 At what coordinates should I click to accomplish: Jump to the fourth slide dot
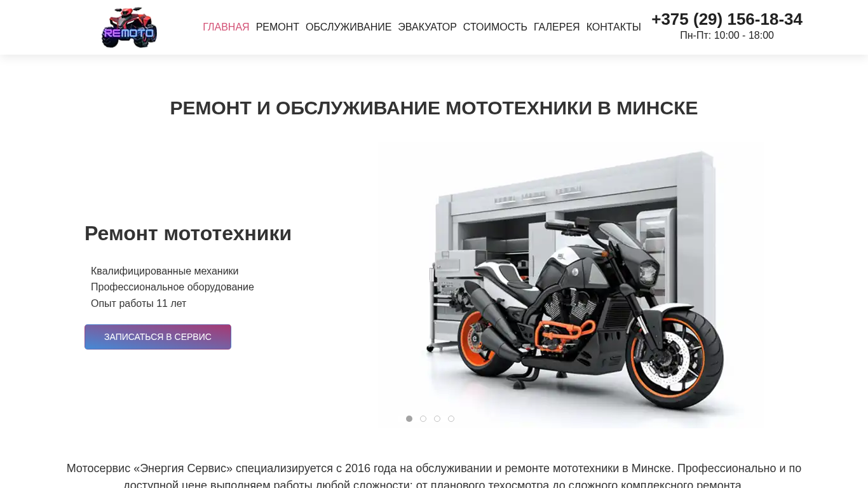pos(451,419)
